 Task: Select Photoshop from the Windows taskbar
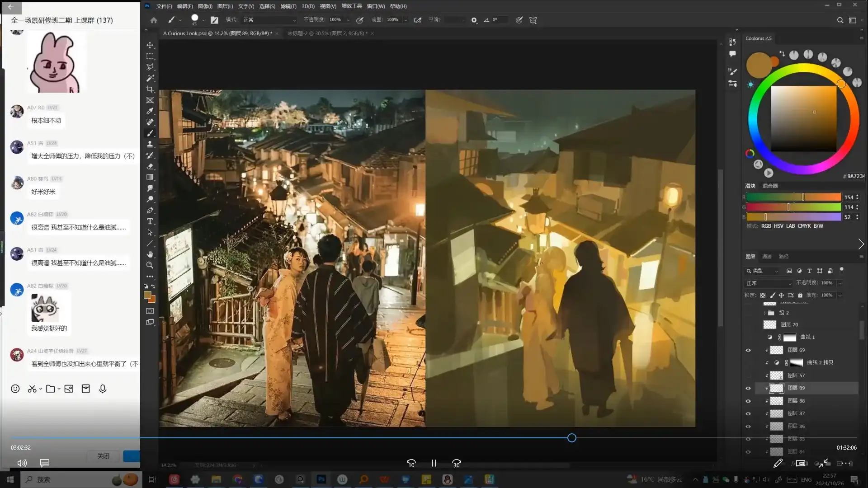click(x=321, y=479)
